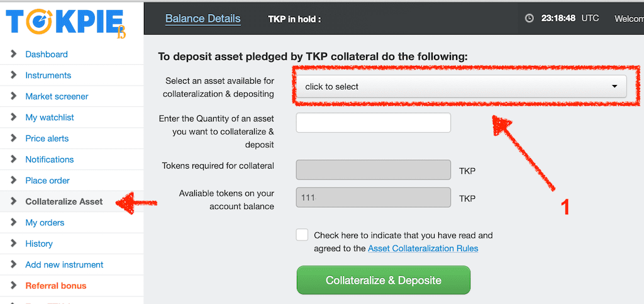Click the chevron icon beside Price alerts
This screenshot has height=304, width=644.
click(x=14, y=138)
